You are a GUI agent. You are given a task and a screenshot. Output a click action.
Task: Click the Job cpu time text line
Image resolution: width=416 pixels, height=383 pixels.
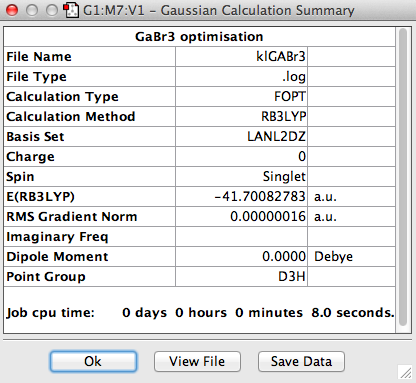200,313
